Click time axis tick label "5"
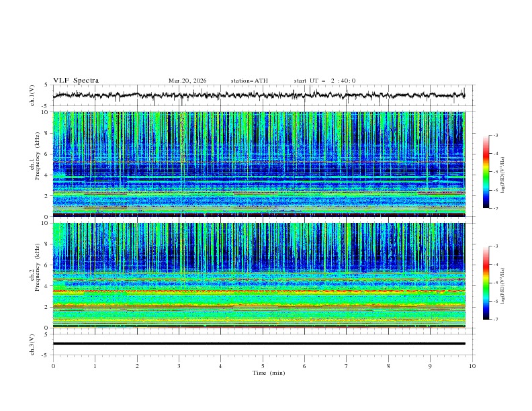 point(263,366)
